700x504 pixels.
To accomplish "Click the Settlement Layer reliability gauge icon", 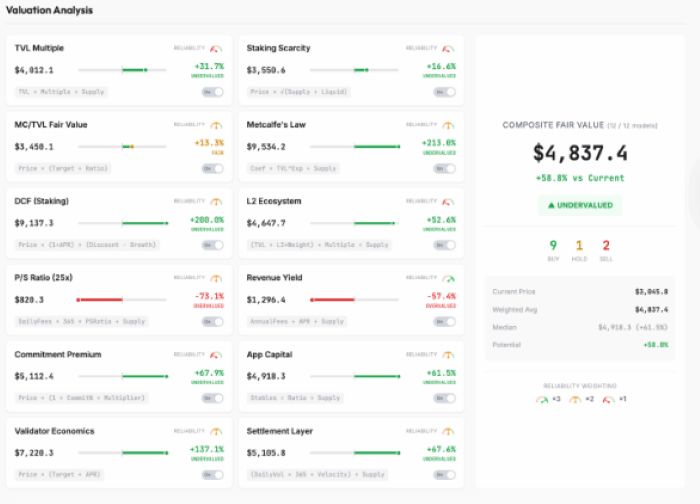I will (448, 432).
